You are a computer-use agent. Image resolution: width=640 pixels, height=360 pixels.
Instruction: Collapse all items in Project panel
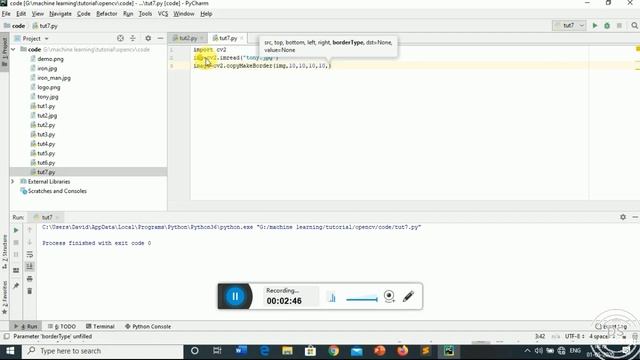pyautogui.click(x=133, y=38)
